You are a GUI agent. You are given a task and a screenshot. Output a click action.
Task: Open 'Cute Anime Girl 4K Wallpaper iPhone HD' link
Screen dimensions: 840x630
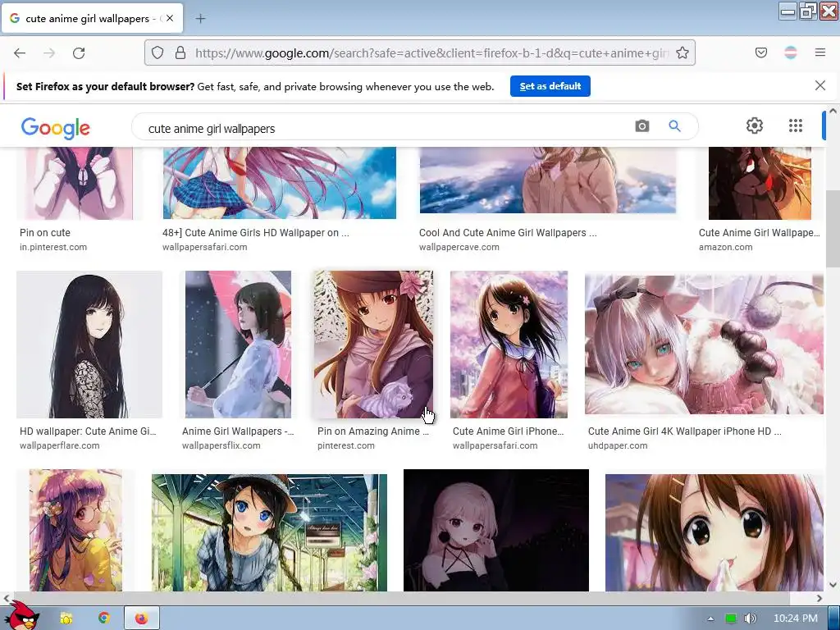pyautogui.click(x=684, y=431)
